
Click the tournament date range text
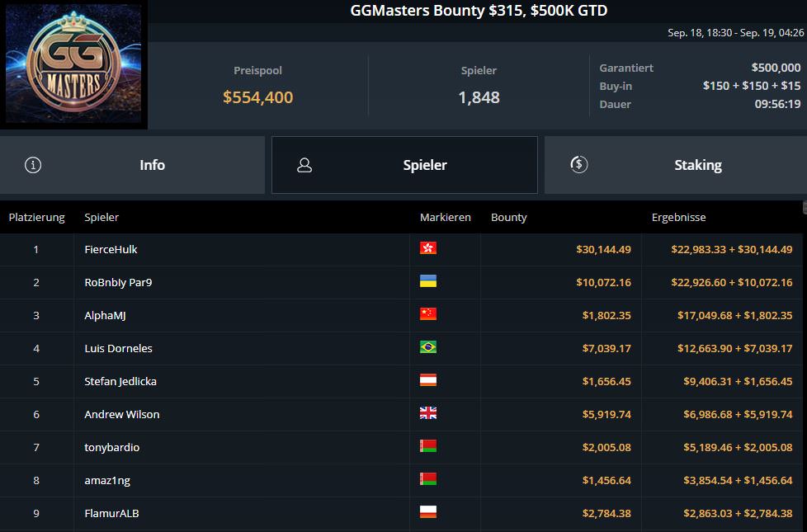[x=735, y=32]
